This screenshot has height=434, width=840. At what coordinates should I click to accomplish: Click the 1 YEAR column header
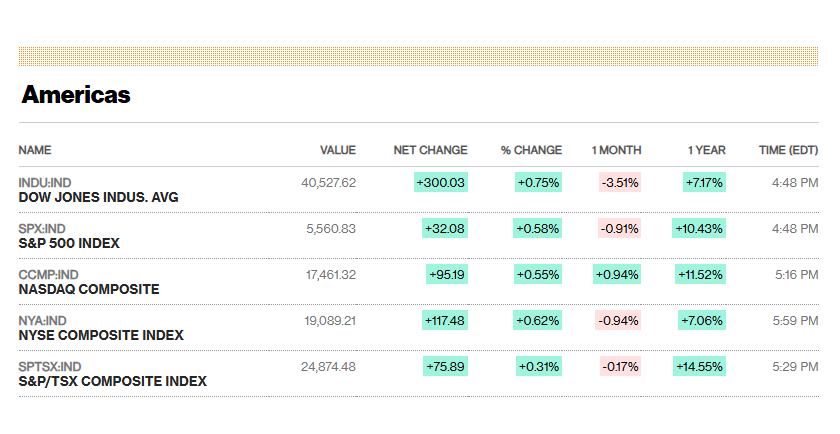tap(707, 150)
